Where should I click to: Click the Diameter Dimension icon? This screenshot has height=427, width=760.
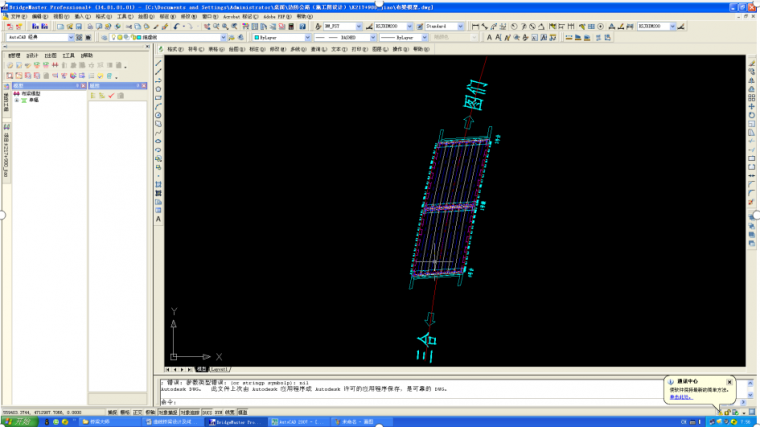pos(533,26)
